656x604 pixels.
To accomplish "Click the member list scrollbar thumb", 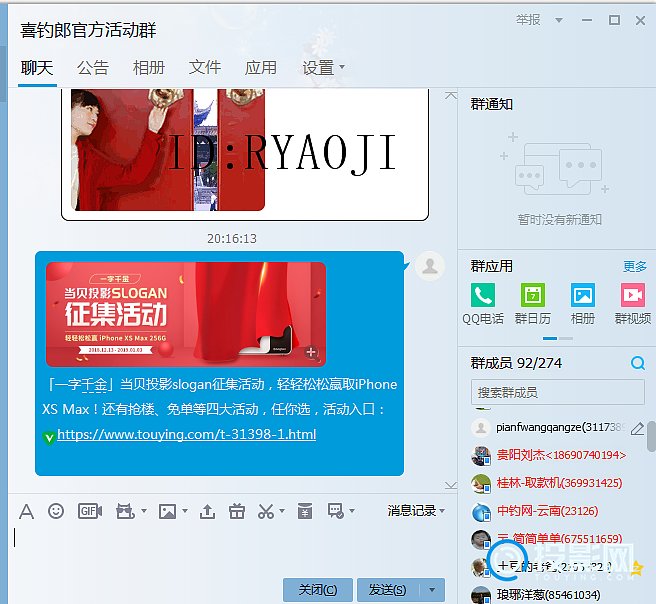I will pyautogui.click(x=651, y=435).
